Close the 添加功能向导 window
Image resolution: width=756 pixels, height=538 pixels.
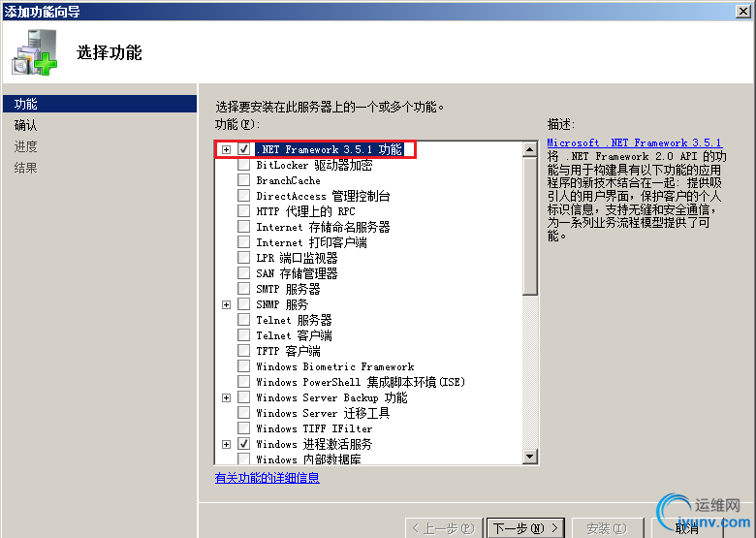(x=743, y=12)
